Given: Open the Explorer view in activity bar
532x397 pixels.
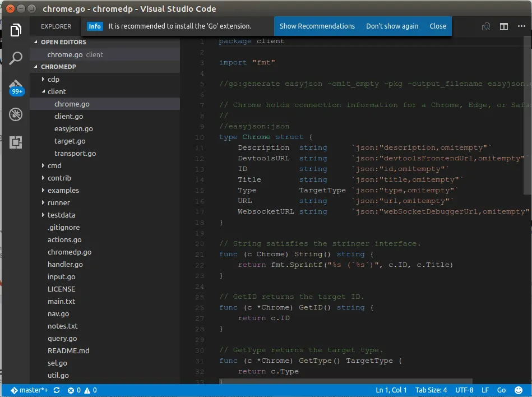Looking at the screenshot, I should coord(16,30).
